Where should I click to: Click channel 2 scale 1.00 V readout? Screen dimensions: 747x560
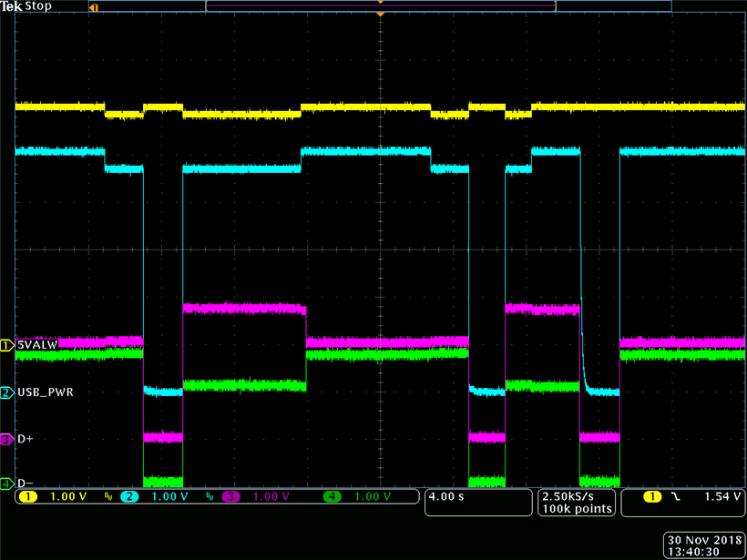169,497
